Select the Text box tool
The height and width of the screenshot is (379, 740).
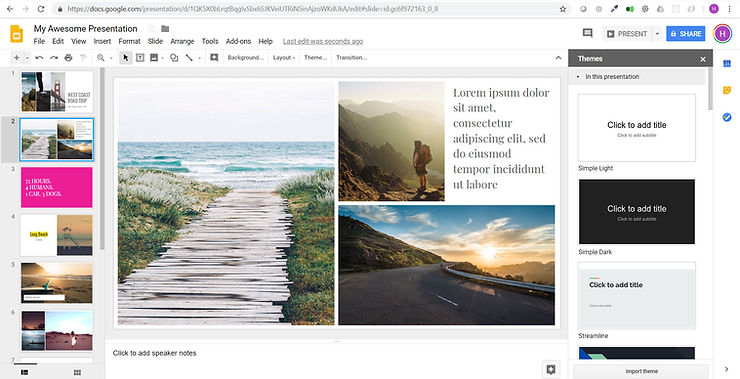[x=140, y=58]
